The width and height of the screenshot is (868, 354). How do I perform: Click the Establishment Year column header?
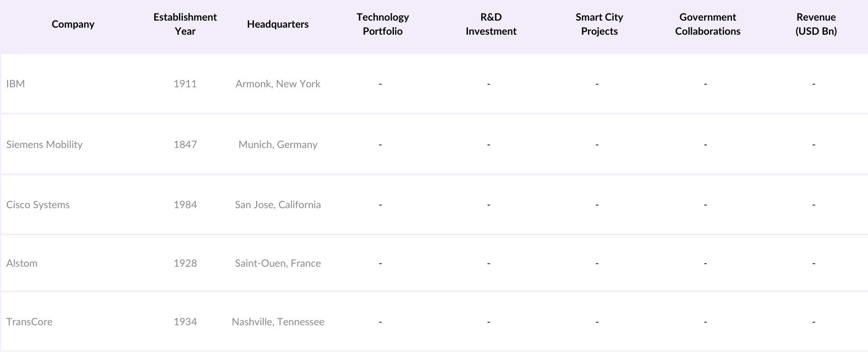[185, 24]
